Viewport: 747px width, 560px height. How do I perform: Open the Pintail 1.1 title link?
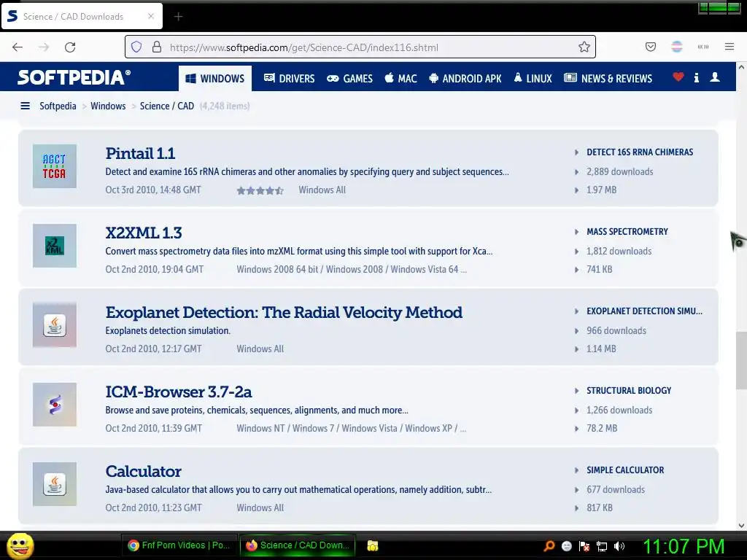(141, 153)
